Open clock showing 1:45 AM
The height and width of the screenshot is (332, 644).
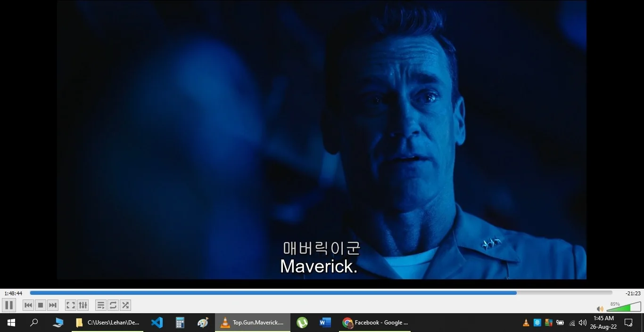(604, 323)
